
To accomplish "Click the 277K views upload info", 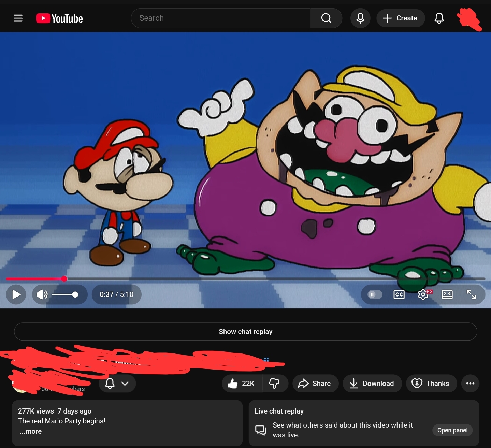I will click(55, 411).
